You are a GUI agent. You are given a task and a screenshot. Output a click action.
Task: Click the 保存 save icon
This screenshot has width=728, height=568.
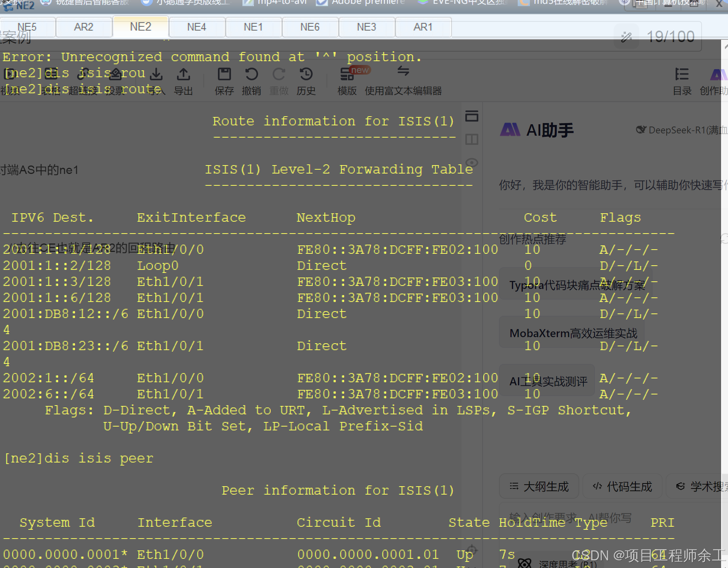click(224, 81)
